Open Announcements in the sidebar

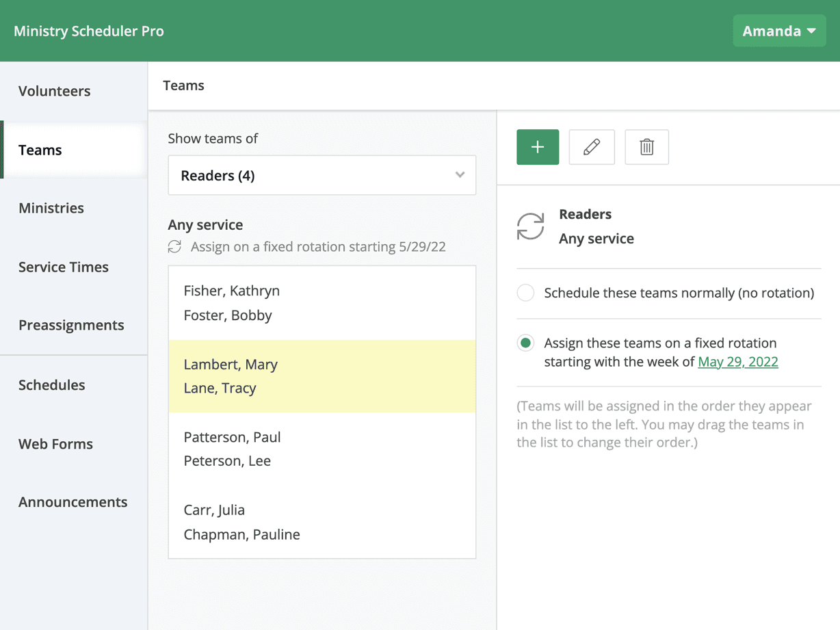point(74,502)
